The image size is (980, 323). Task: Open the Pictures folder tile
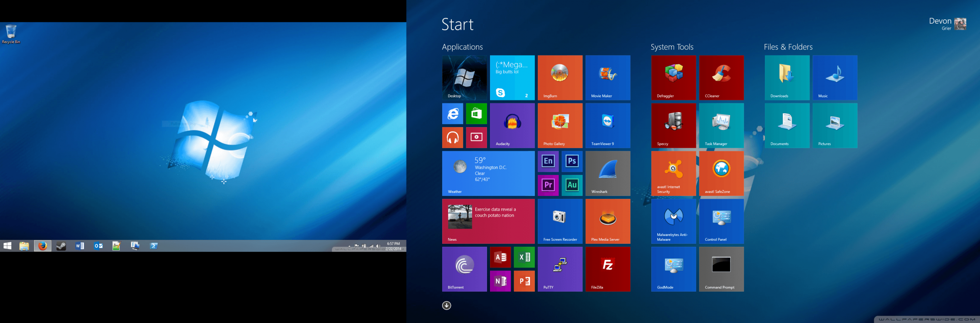point(835,126)
